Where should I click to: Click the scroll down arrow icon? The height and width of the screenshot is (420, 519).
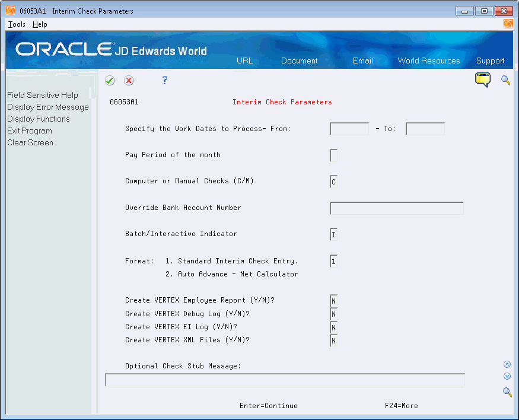(507, 376)
